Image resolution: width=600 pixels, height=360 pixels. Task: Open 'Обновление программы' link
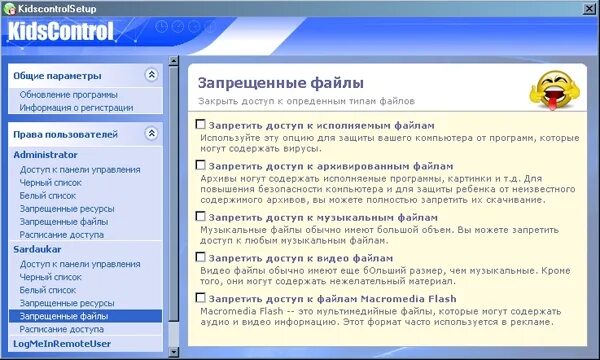click(68, 94)
